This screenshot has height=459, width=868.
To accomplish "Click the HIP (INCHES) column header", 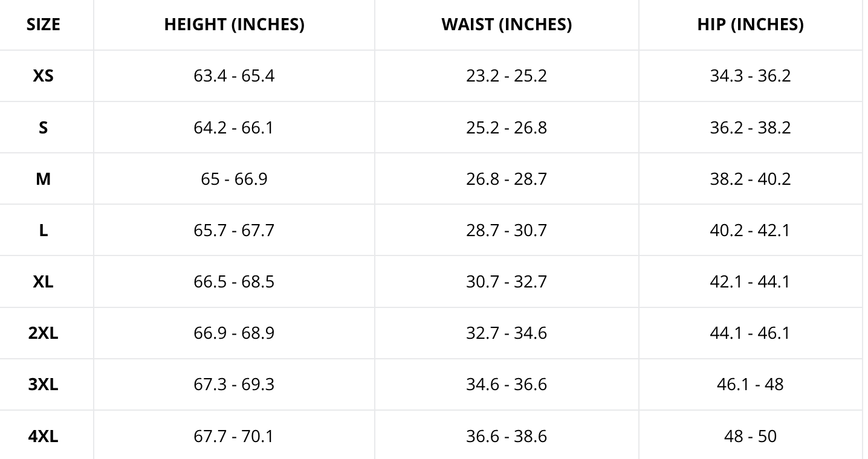I will [750, 24].
